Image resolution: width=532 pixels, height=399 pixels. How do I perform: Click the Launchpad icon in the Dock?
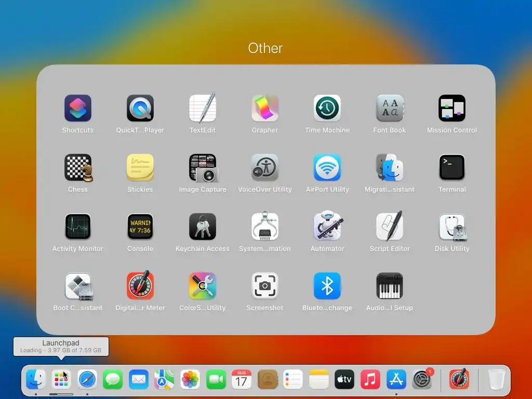[61, 379]
